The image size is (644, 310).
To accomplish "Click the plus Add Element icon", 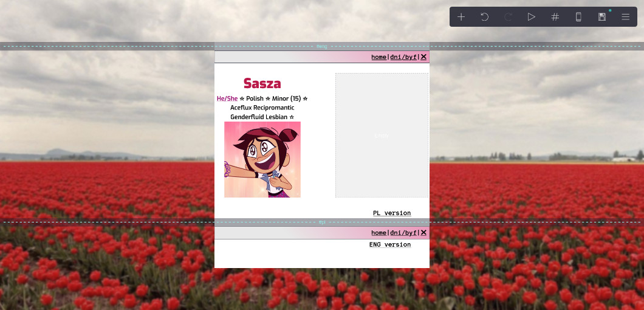I will 461,17.
